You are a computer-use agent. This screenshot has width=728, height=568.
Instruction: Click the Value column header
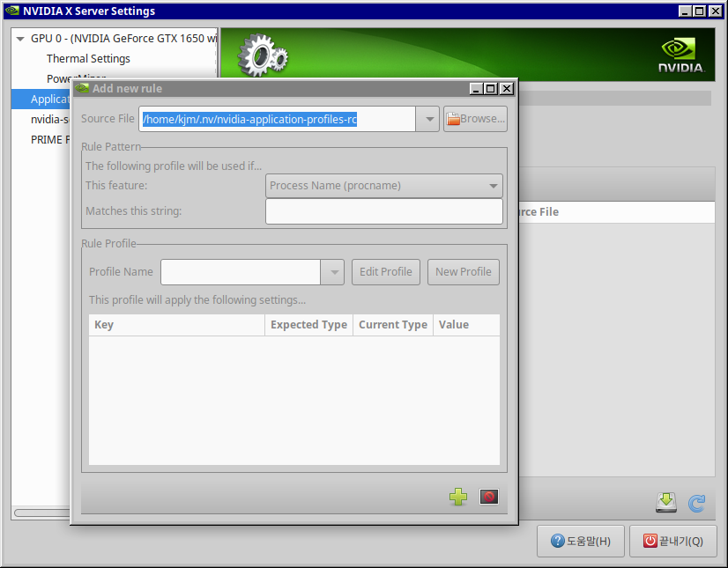(x=466, y=325)
